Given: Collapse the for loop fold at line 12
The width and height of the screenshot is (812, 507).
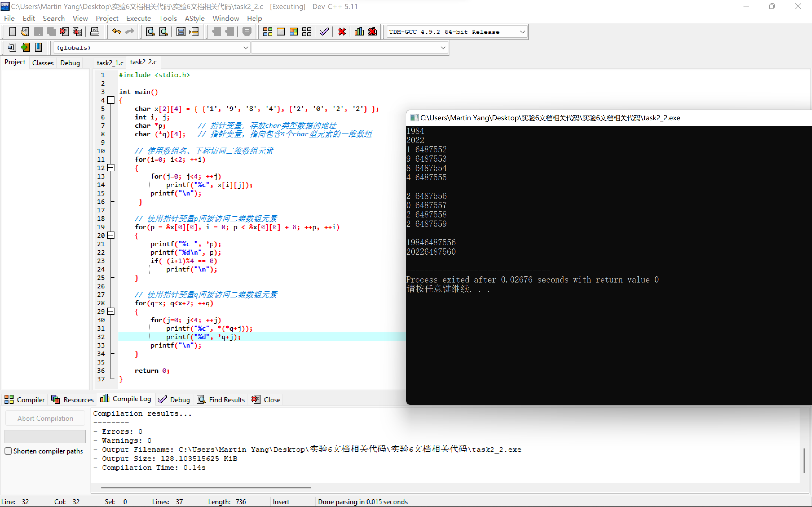Looking at the screenshot, I should pyautogui.click(x=111, y=168).
